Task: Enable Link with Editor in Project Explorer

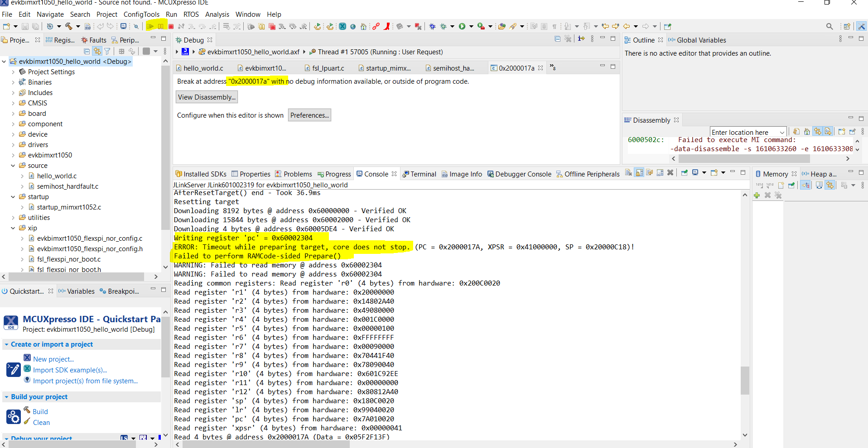Action: 97,51
